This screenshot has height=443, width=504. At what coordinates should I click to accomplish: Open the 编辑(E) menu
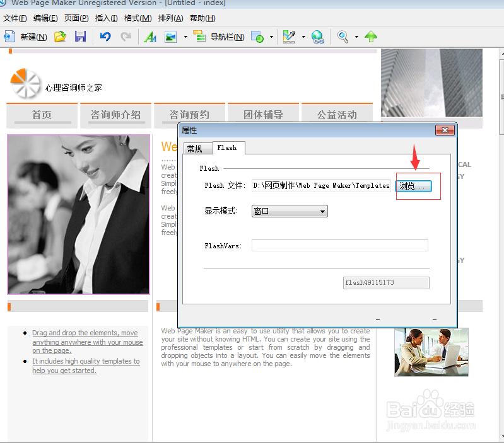coord(45,18)
